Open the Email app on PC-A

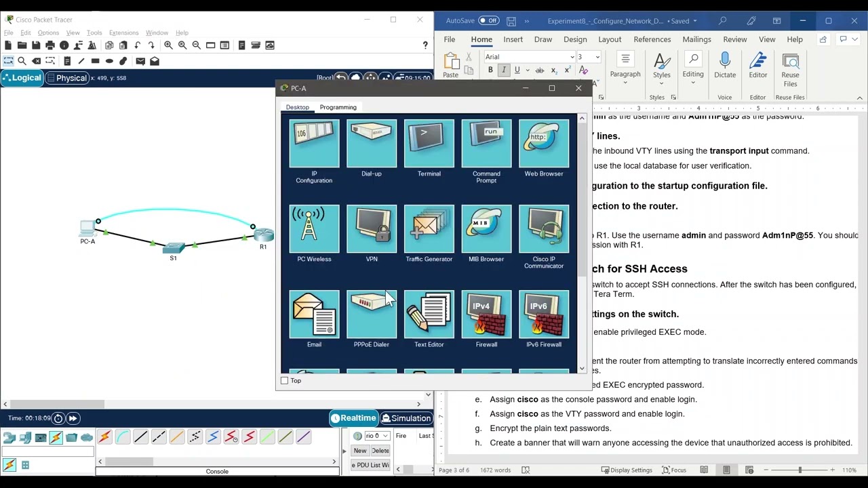(314, 314)
